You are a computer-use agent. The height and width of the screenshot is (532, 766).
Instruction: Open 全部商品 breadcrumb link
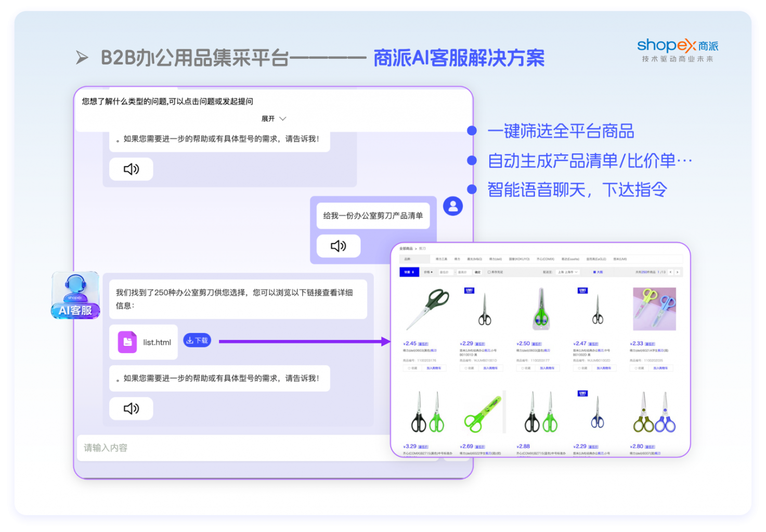click(x=406, y=249)
